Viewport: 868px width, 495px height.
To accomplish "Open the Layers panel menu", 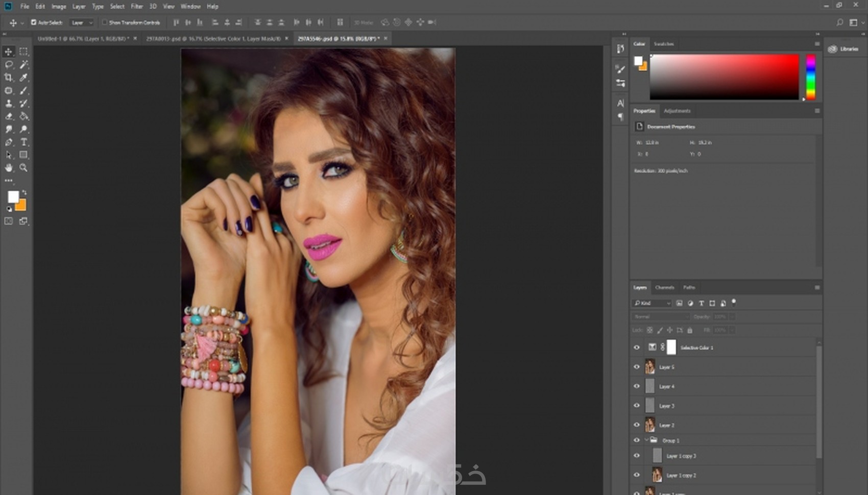I will (817, 288).
